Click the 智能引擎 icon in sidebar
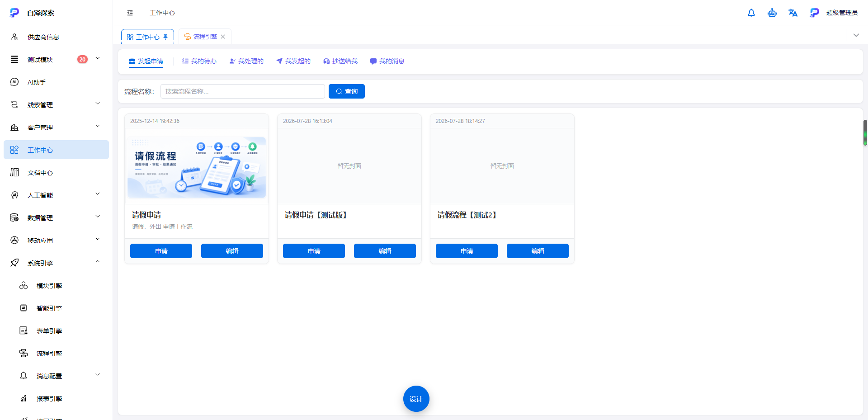Screen dimensions: 868x420 pos(24,308)
